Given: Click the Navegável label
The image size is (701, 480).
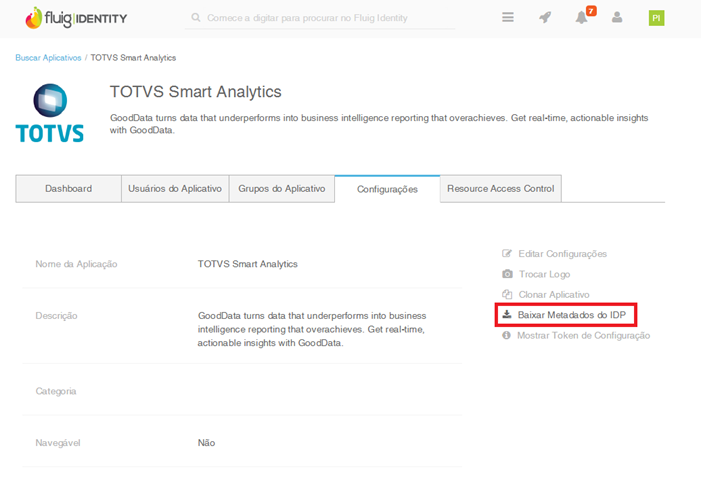Looking at the screenshot, I should [58, 442].
